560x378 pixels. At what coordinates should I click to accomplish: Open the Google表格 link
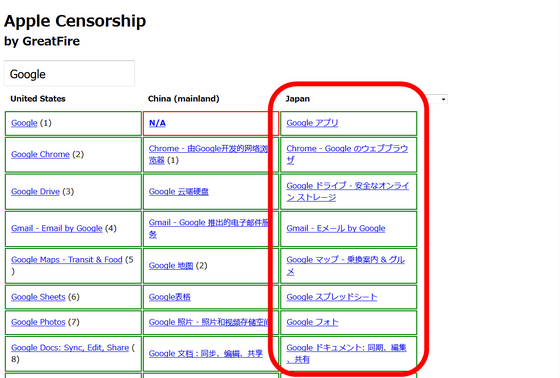click(x=170, y=297)
